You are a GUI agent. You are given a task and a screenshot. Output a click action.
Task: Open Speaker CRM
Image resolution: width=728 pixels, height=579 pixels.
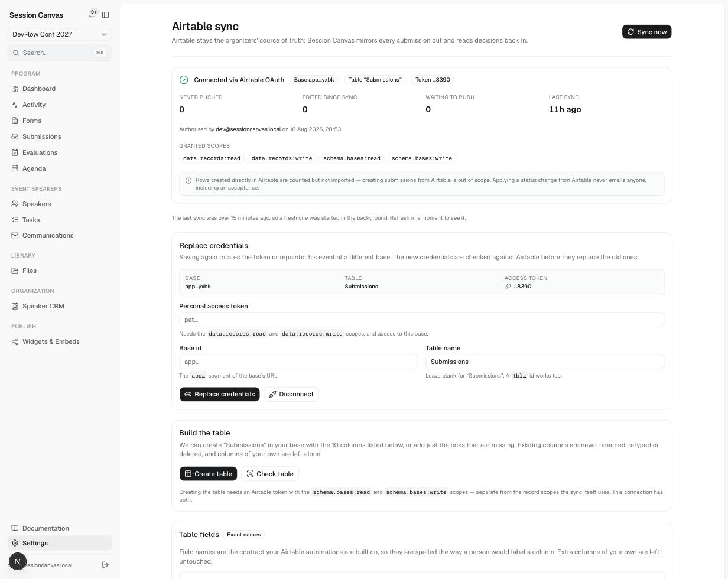[60, 306]
